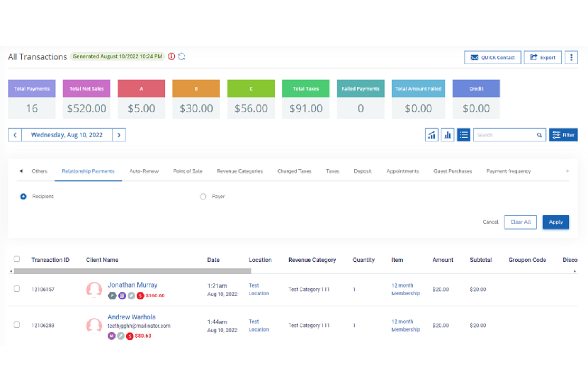588x392 pixels.
Task: Click email teethjgghh@mailinator.com
Action: (139, 326)
